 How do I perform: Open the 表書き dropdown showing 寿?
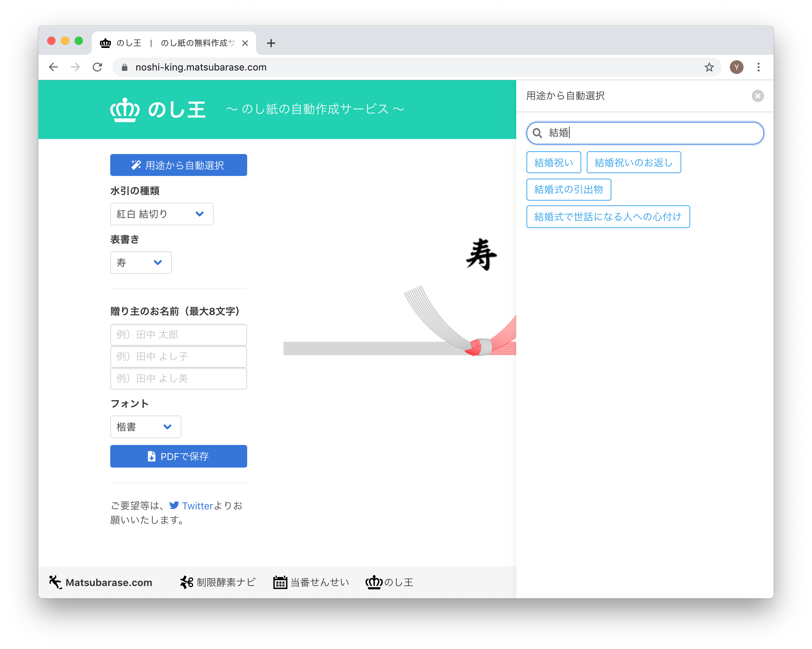coord(141,263)
